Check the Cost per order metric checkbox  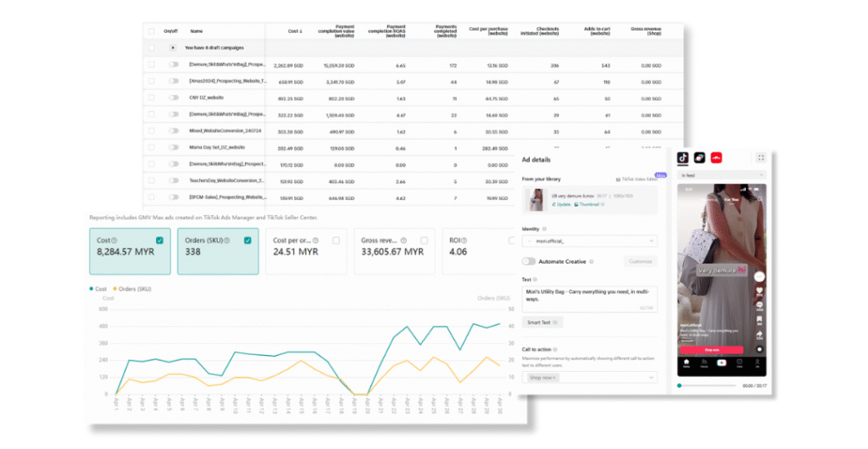click(336, 241)
